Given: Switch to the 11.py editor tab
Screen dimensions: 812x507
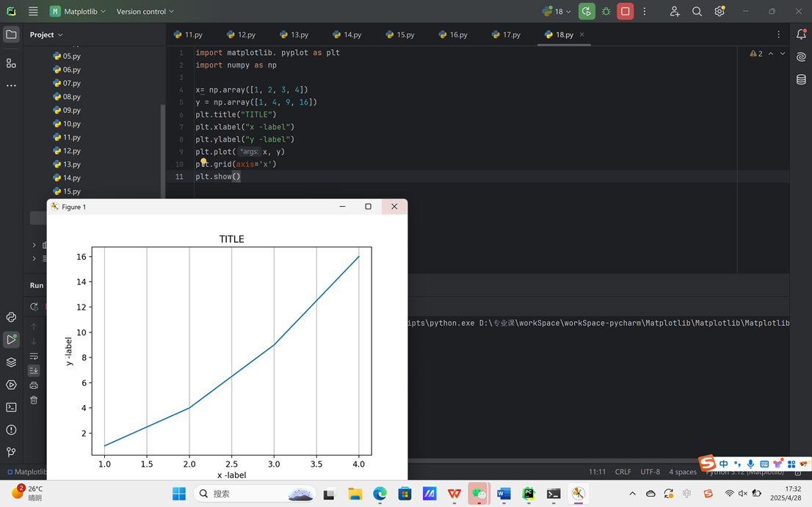Looking at the screenshot, I should pyautogui.click(x=189, y=34).
